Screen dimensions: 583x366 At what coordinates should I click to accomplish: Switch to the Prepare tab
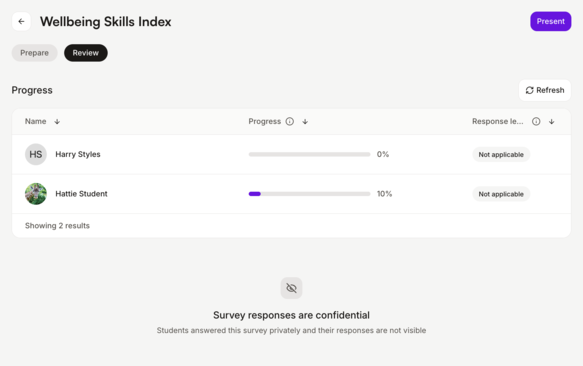[35, 53]
